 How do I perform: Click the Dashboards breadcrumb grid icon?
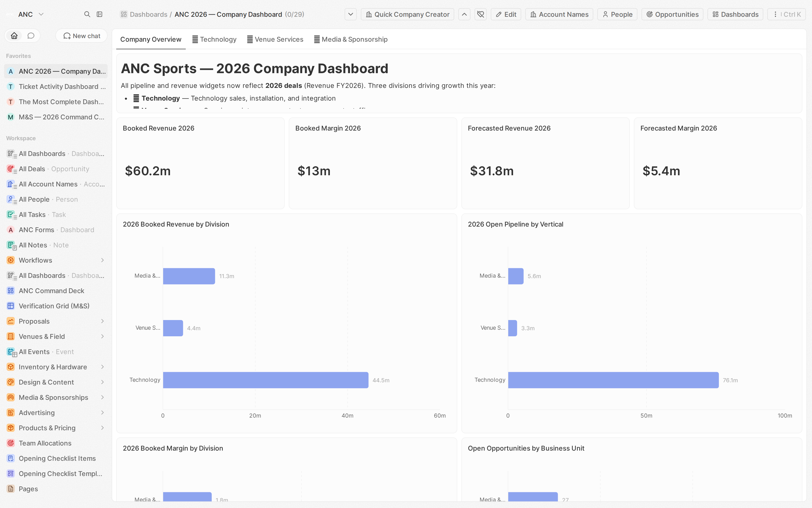124,14
